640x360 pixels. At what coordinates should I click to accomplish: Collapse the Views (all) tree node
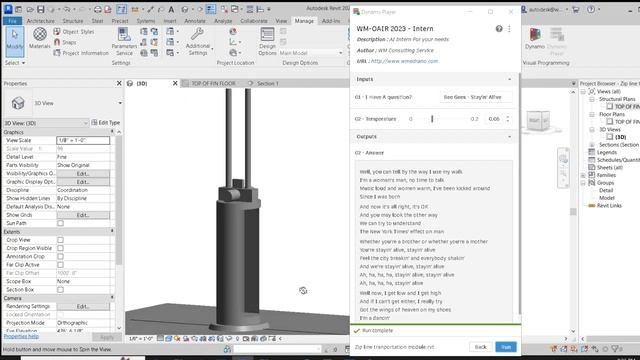coord(583,91)
